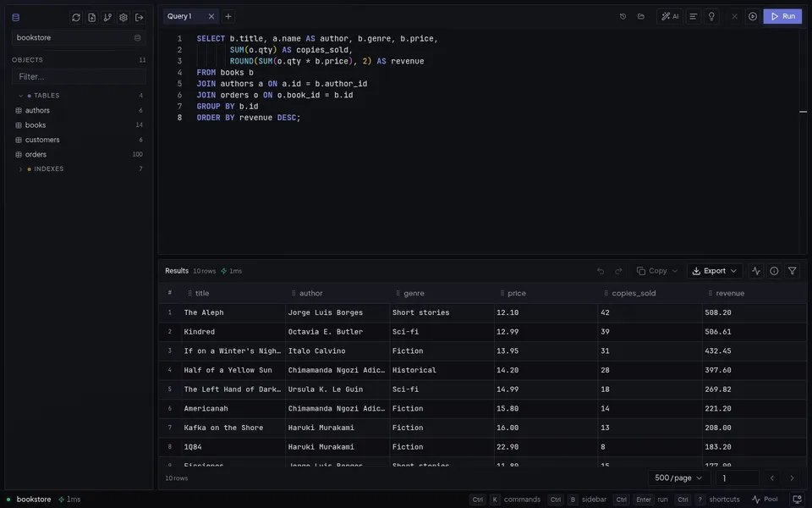Screen dimensions: 812x508
Task: Select the 'Kindred' cell
Action: (233, 332)
